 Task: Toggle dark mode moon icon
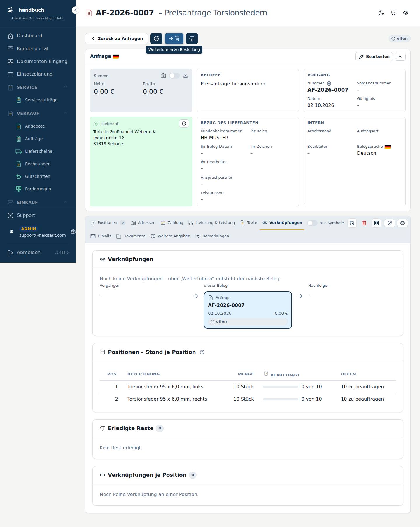pyautogui.click(x=381, y=13)
